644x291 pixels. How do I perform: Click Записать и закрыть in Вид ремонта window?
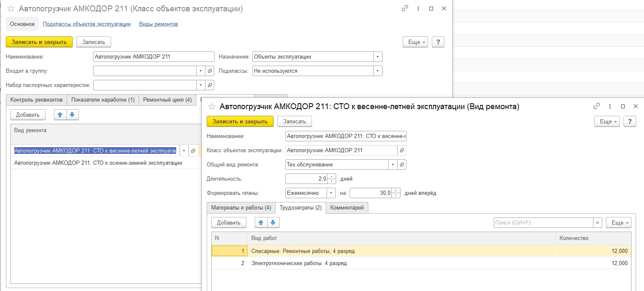coord(240,121)
